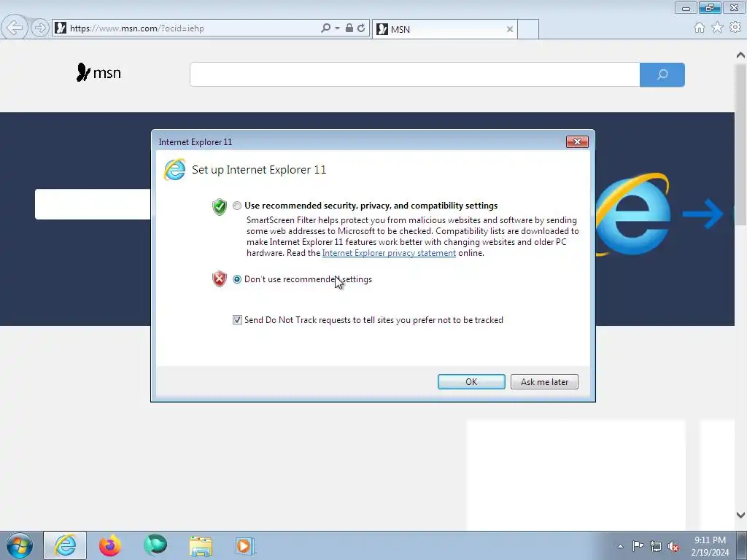747x560 pixels.
Task: Click the Home icon in IE toolbar
Action: pos(700,28)
